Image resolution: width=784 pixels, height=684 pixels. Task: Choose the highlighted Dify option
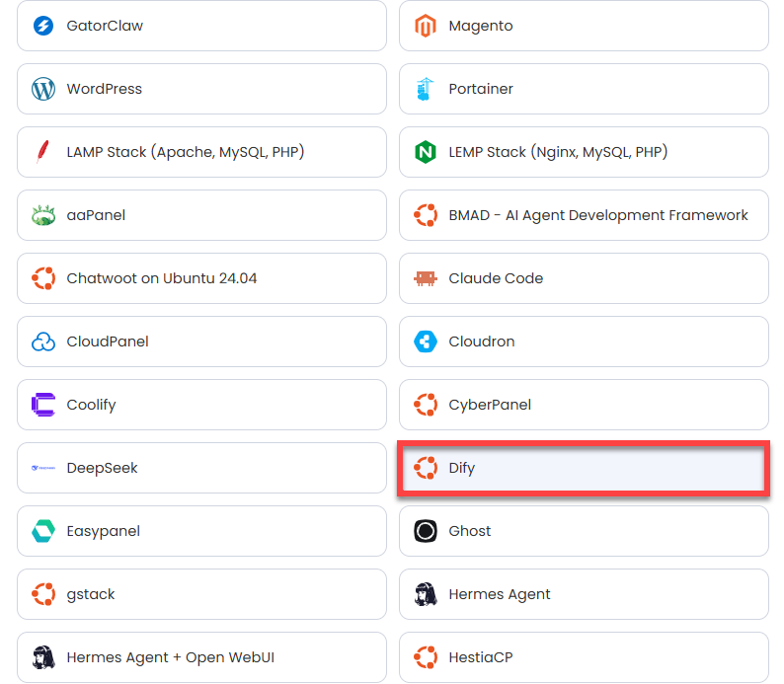coord(584,468)
